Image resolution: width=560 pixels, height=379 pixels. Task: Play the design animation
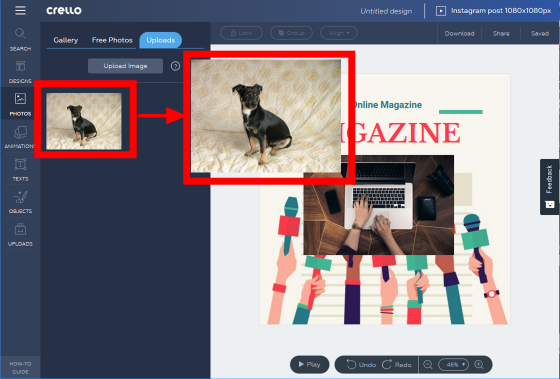(310, 364)
